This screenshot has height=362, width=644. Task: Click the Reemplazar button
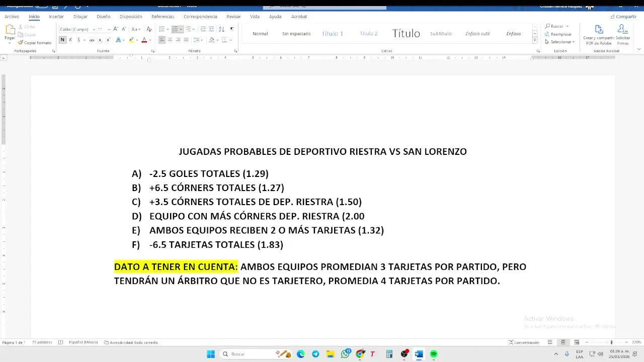pyautogui.click(x=558, y=34)
